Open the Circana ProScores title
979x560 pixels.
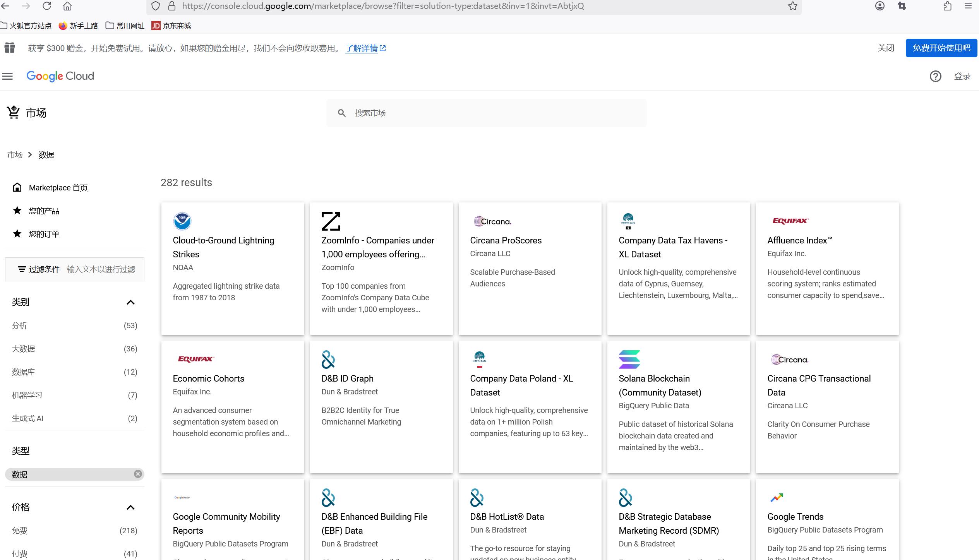point(506,240)
